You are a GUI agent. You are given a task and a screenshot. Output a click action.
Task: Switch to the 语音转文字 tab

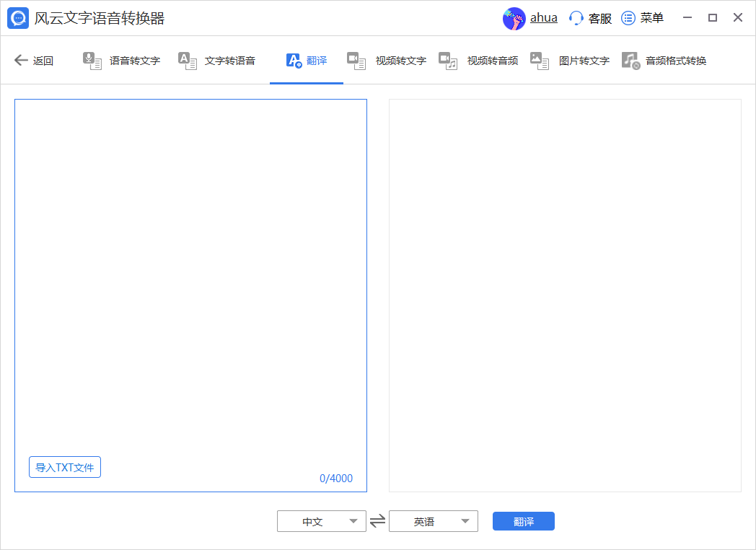coord(135,61)
